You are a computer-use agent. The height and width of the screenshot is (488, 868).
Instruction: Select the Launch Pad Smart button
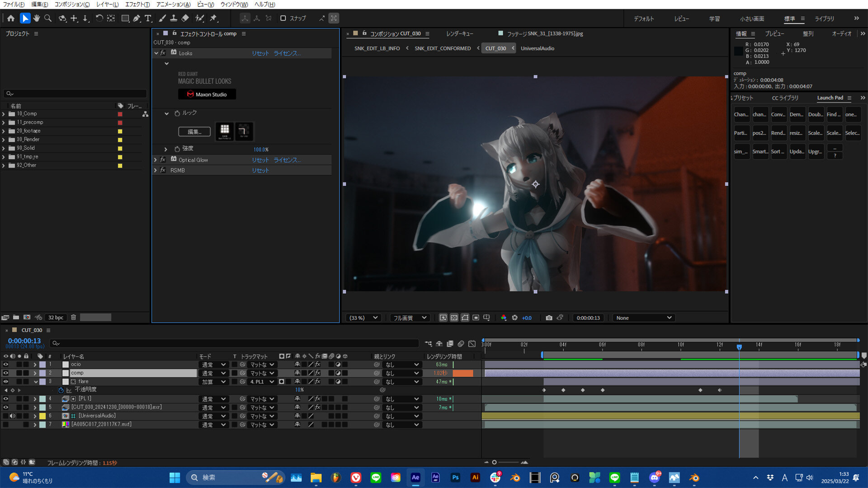(760, 151)
